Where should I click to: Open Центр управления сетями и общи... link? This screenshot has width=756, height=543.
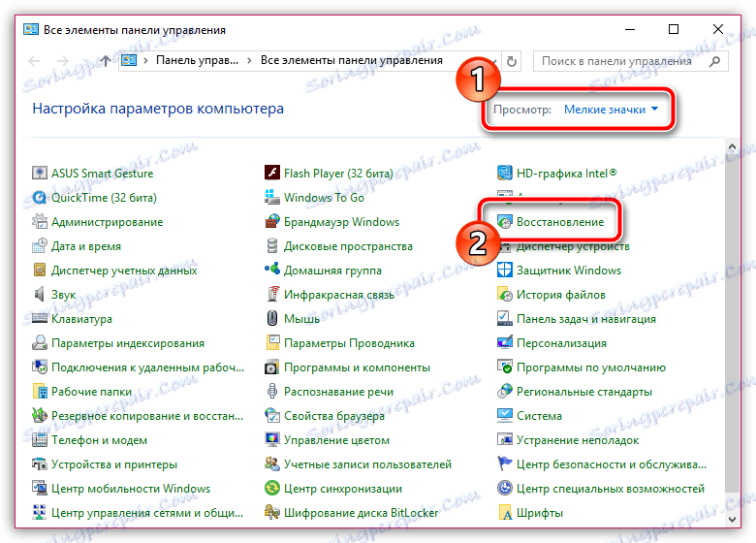click(147, 513)
